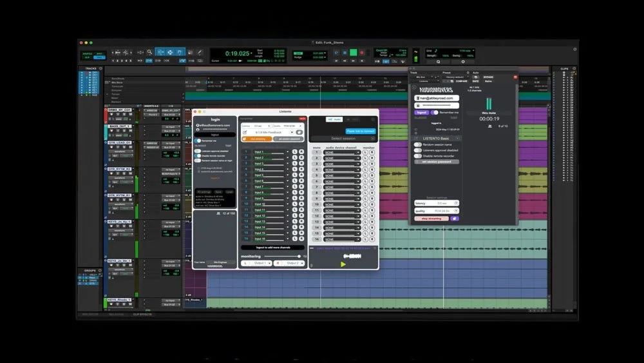Toggle Random session name in Audiomovers plugin
The width and height of the screenshot is (644, 363).
pyautogui.click(x=418, y=144)
